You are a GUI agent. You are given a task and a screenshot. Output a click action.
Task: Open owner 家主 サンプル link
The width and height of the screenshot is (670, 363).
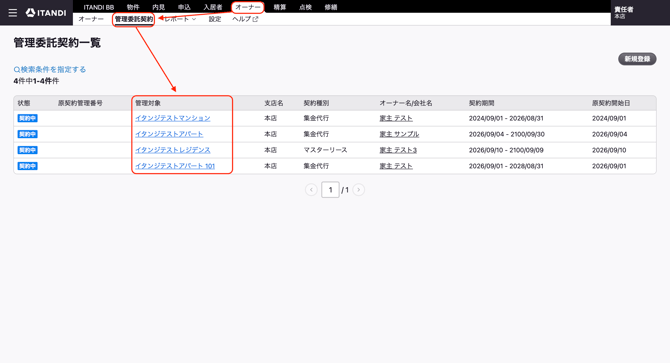point(399,134)
